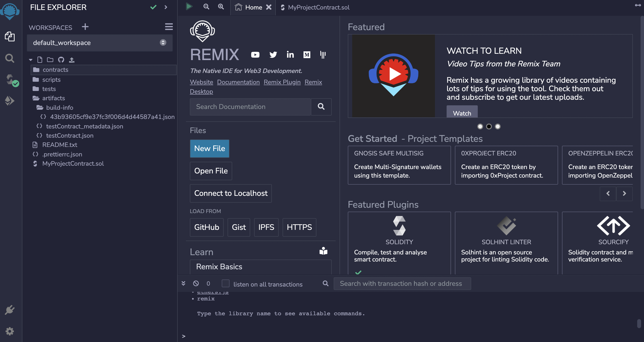
Task: Create a new workspace with plus icon
Action: (85, 27)
